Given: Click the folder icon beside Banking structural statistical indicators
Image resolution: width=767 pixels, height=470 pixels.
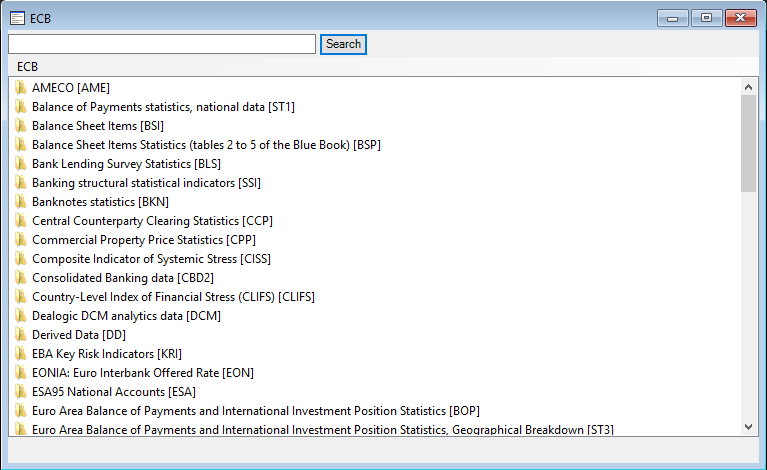Looking at the screenshot, I should [x=21, y=183].
